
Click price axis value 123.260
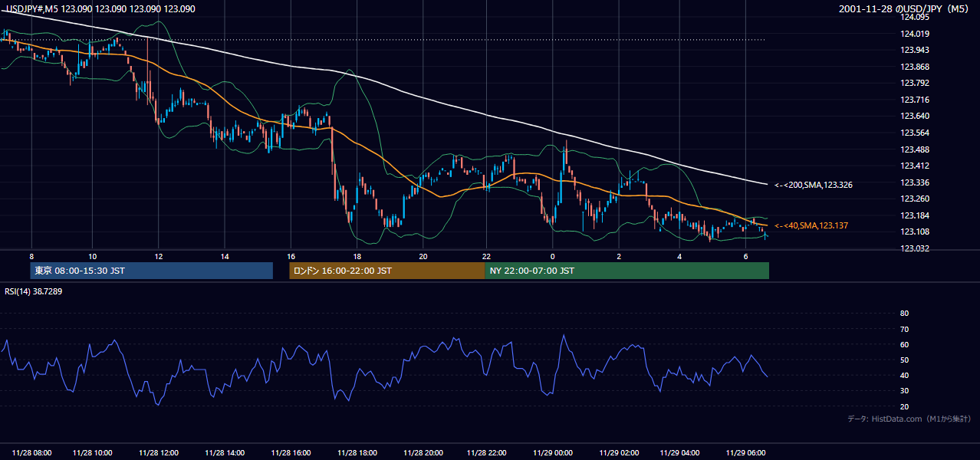(916, 199)
